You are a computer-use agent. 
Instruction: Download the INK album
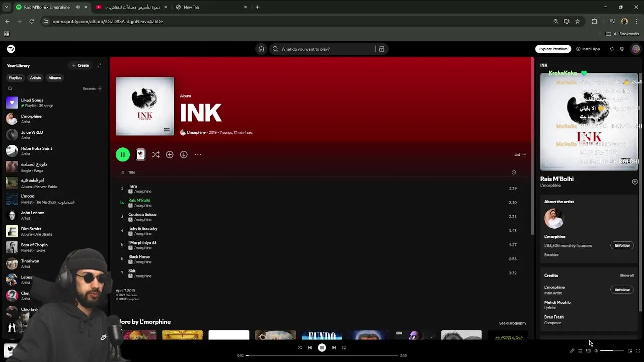[x=184, y=154]
